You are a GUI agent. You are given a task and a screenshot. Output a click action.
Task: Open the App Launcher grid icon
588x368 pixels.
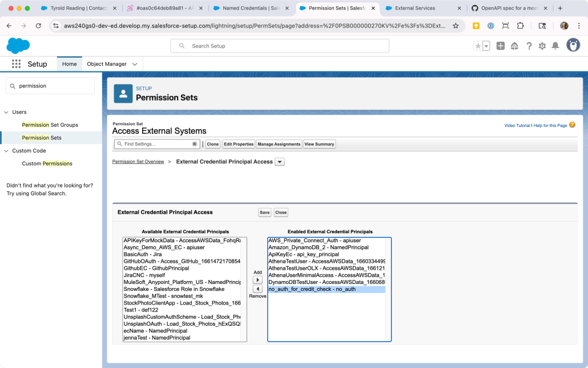pyautogui.click(x=16, y=63)
